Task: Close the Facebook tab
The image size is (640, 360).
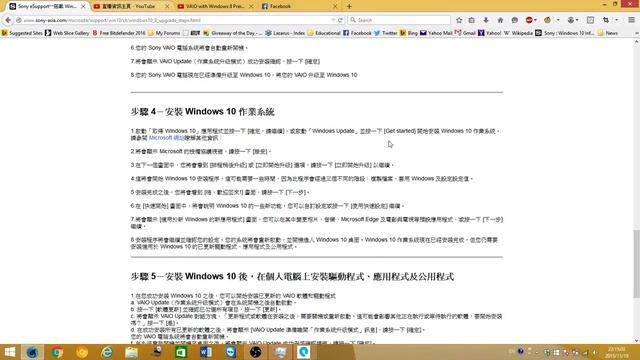Action: click(335, 7)
